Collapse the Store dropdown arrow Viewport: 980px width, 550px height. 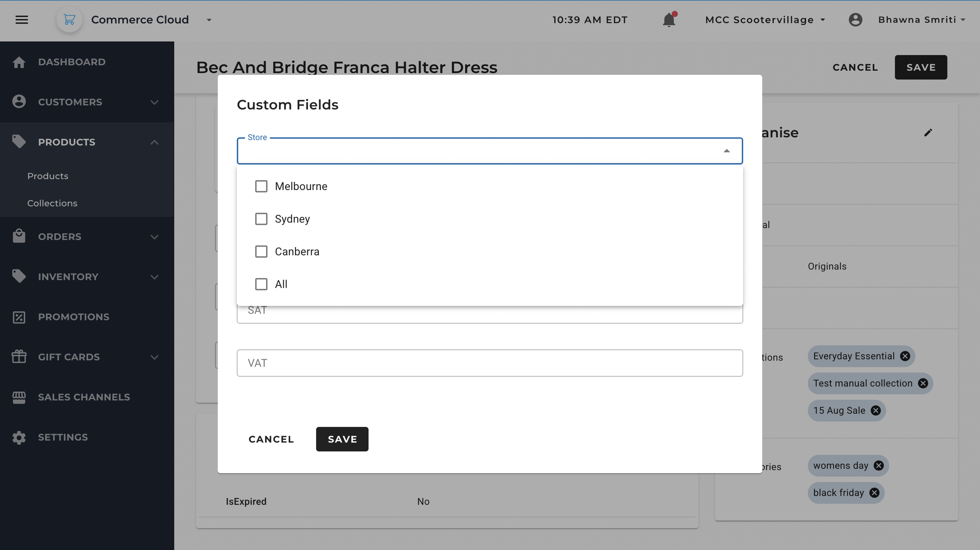pyautogui.click(x=727, y=151)
